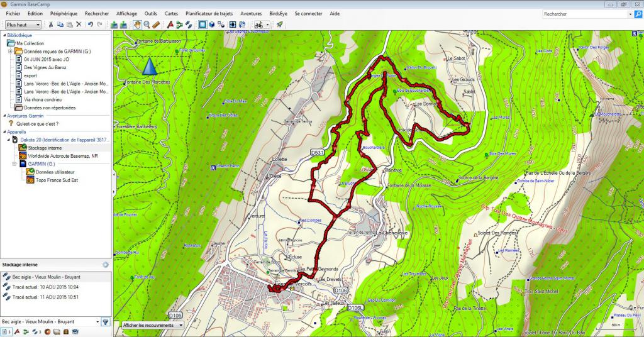Click "Qu'est-ce que c'est ?" help link
The height and width of the screenshot is (337, 644).
(x=37, y=124)
